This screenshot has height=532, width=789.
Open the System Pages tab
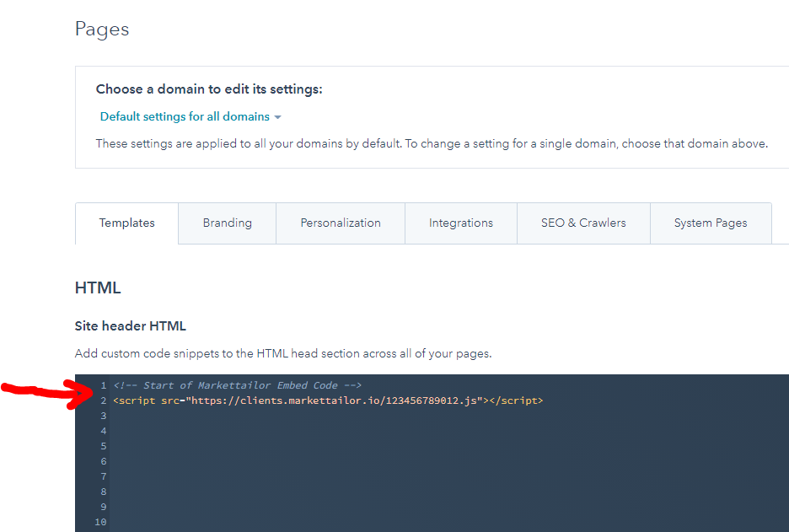[x=711, y=223]
